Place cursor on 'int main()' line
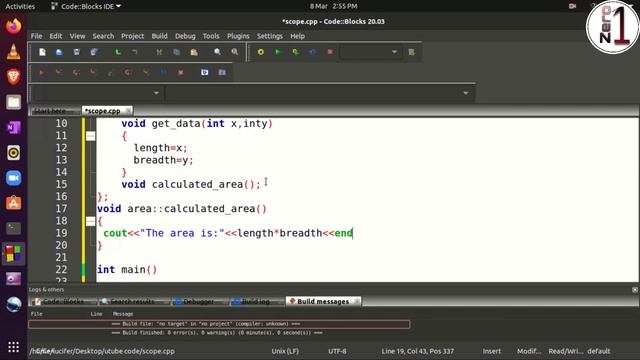 pyautogui.click(x=127, y=269)
